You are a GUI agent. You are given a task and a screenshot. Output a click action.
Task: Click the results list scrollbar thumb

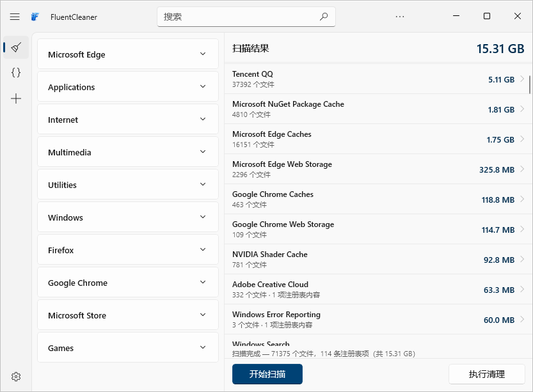pyautogui.click(x=530, y=84)
